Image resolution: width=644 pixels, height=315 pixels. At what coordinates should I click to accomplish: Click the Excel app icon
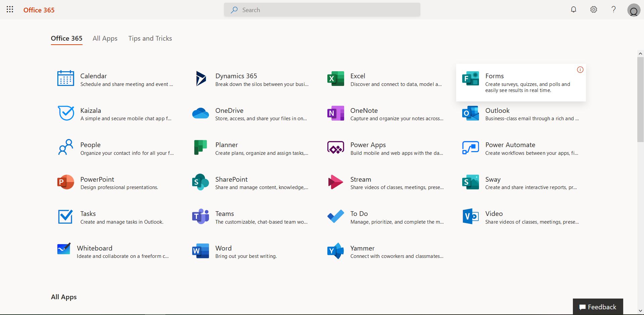[x=336, y=79]
